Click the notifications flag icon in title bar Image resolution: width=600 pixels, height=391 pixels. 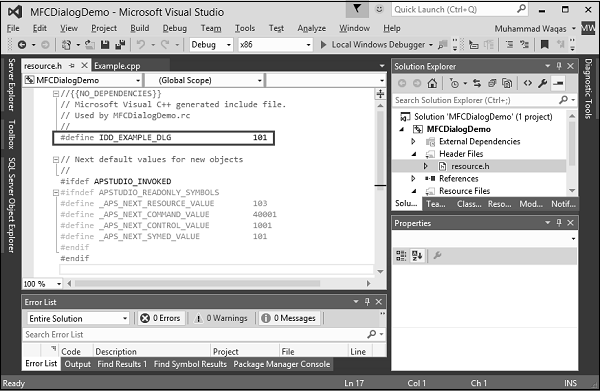coord(357,8)
